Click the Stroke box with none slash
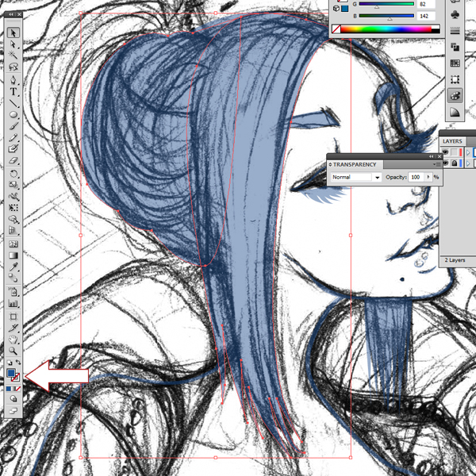Screen dimensions: 476x476 pos(16,378)
